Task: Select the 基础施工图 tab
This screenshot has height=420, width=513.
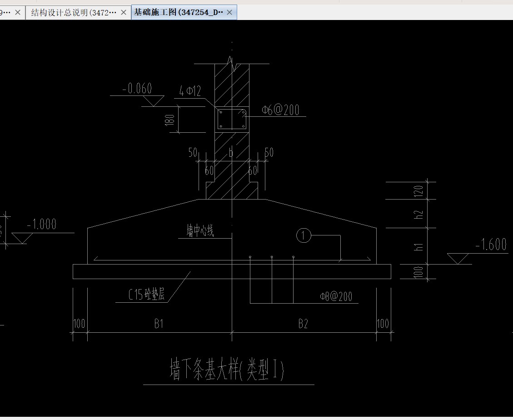Action: click(179, 12)
